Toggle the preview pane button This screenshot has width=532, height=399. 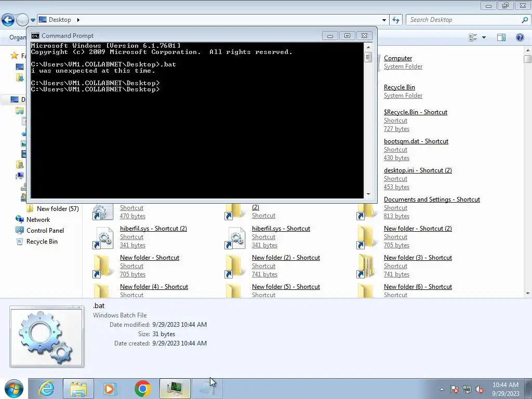501,37
